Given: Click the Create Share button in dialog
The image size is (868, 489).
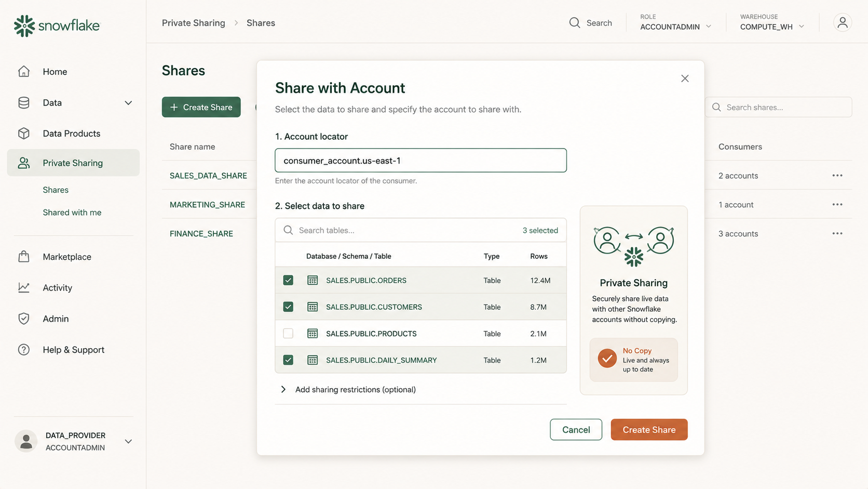Looking at the screenshot, I should click(649, 430).
